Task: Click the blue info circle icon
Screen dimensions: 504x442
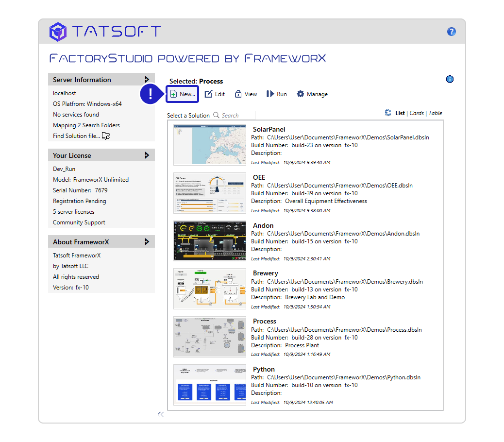Action: tap(450, 79)
